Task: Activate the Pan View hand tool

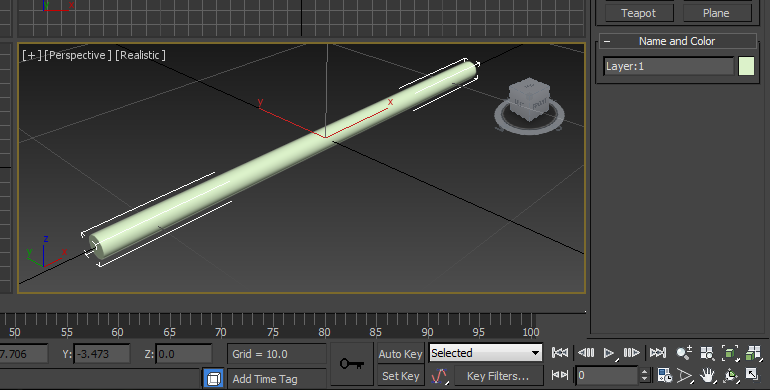Action: [707, 376]
